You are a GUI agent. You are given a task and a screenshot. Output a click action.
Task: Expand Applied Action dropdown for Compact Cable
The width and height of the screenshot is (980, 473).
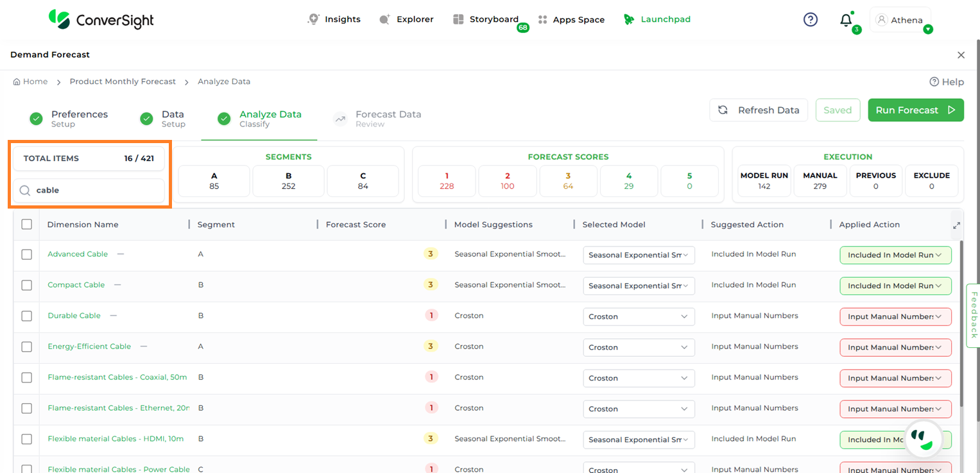pyautogui.click(x=895, y=286)
